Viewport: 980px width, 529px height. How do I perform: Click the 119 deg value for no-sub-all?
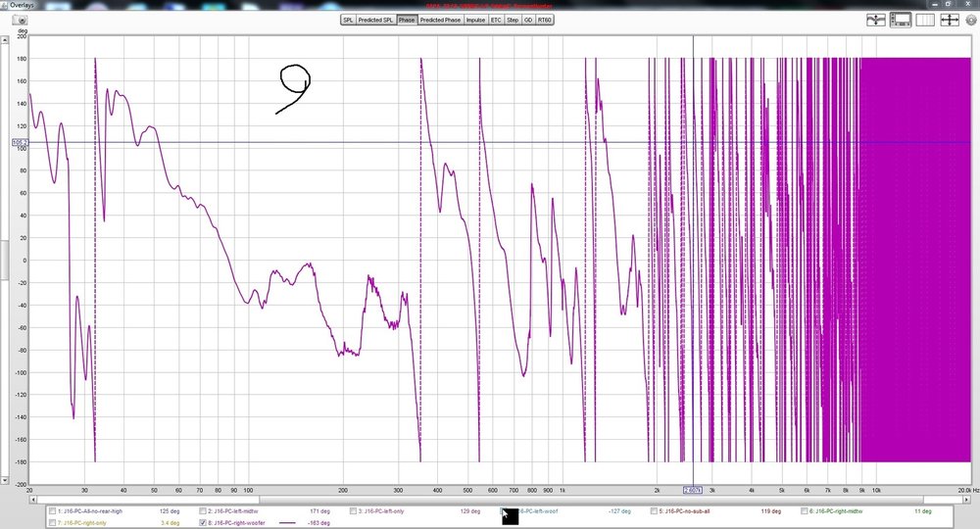click(771, 511)
